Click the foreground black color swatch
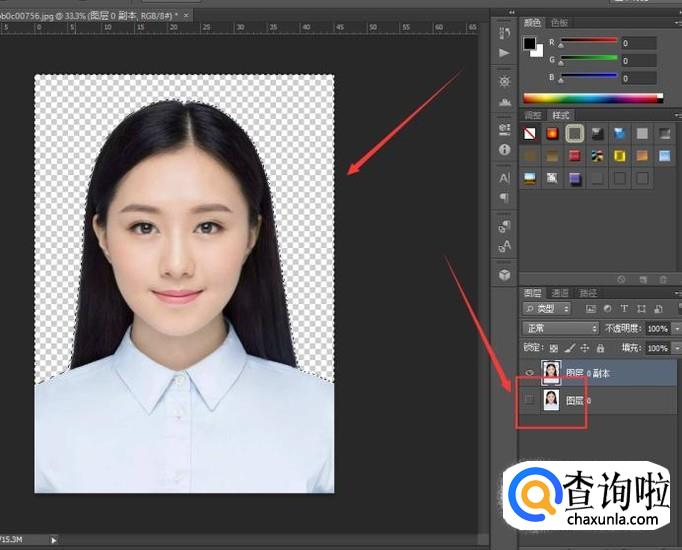Image resolution: width=682 pixels, height=550 pixels. [530, 44]
